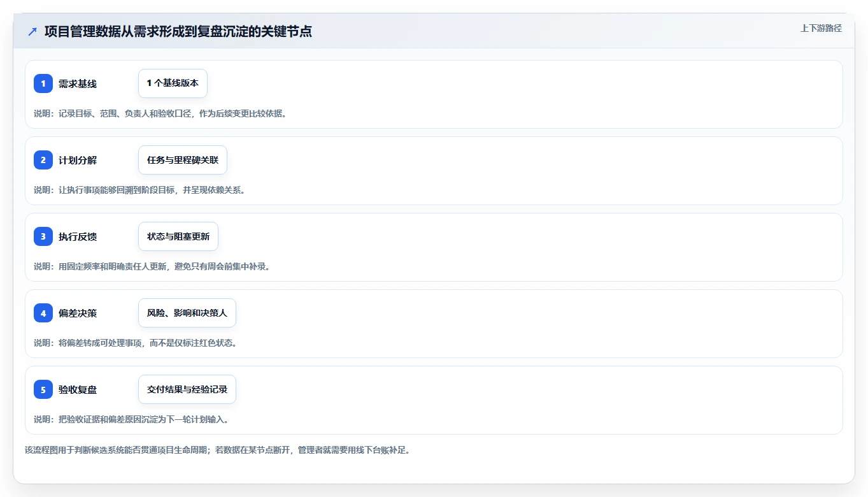Click the title 项目管理数据从需求形成到复盘沉淀的关键节点
The image size is (868, 497).
pos(178,31)
